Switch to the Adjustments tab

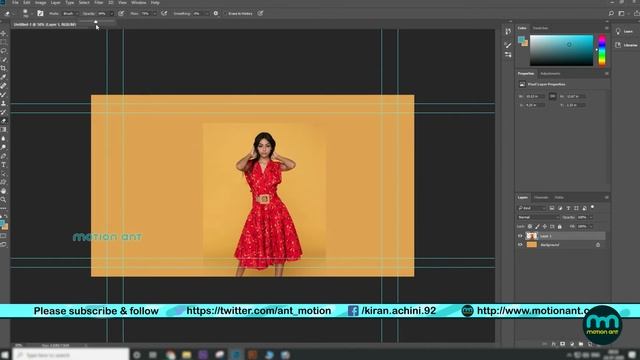coord(550,73)
